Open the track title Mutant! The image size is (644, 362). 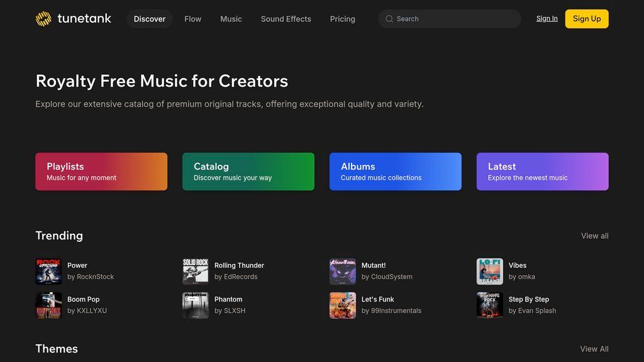click(x=374, y=266)
